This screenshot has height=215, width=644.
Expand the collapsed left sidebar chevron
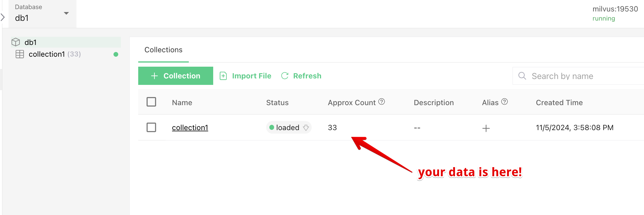(3, 17)
